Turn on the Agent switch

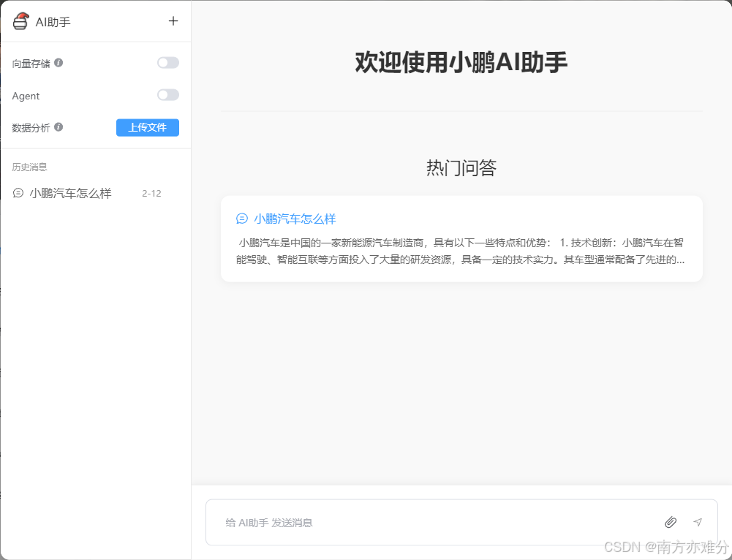click(168, 95)
